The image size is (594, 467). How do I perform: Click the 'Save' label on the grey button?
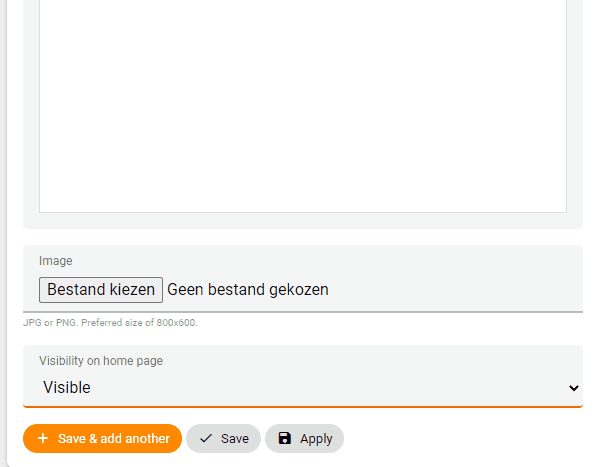click(x=235, y=439)
